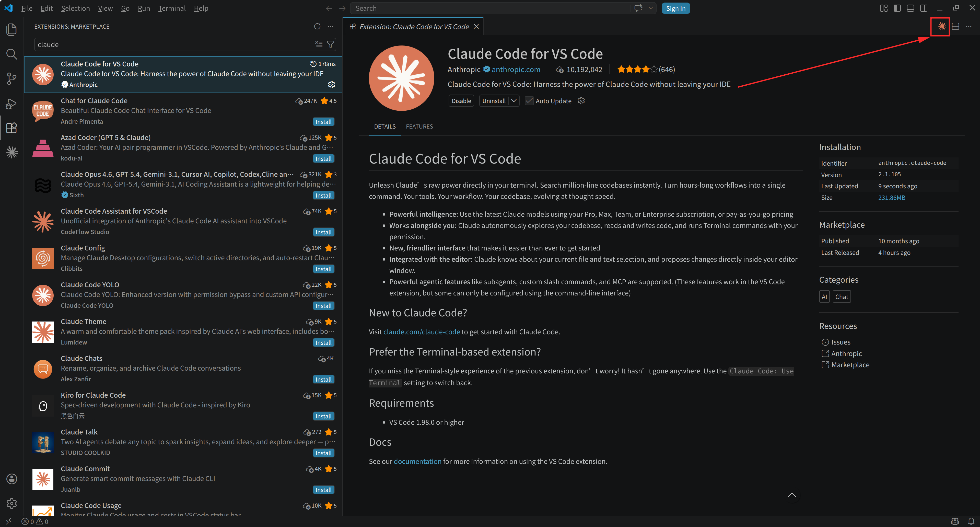Open Source Control view

pos(12,79)
